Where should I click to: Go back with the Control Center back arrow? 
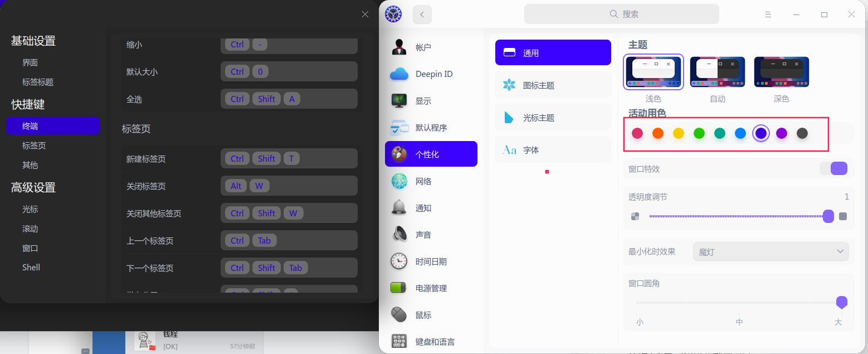tap(422, 14)
